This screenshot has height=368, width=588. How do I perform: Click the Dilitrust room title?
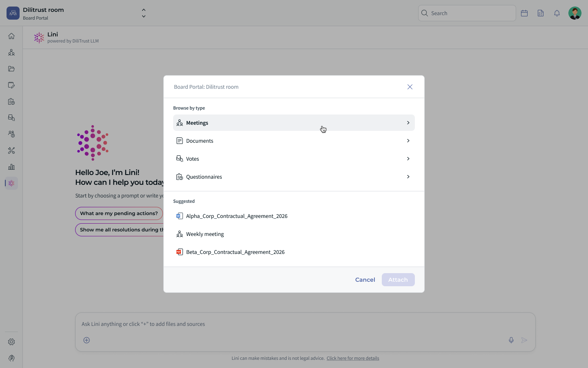43,10
